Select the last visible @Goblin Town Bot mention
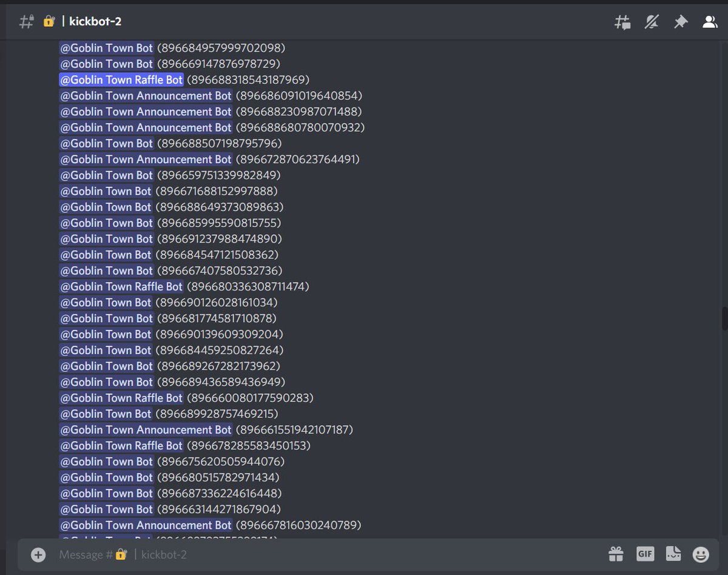 point(107,509)
